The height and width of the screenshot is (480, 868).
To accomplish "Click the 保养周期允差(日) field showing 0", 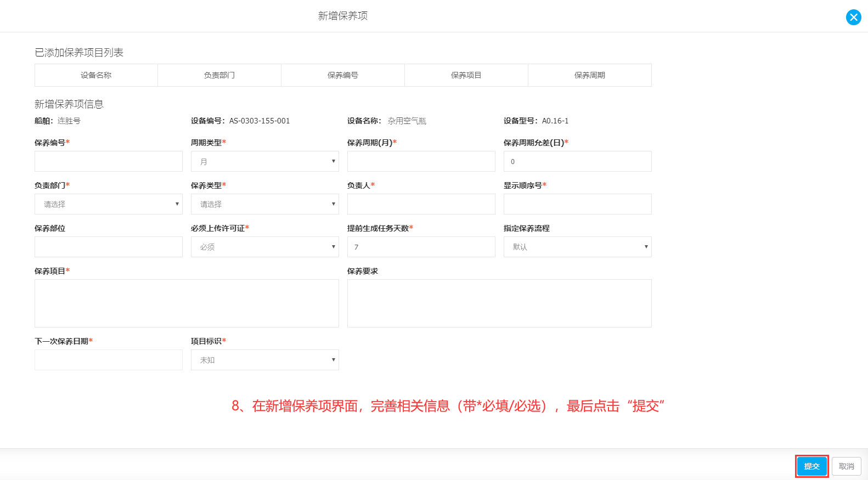I will tap(578, 161).
